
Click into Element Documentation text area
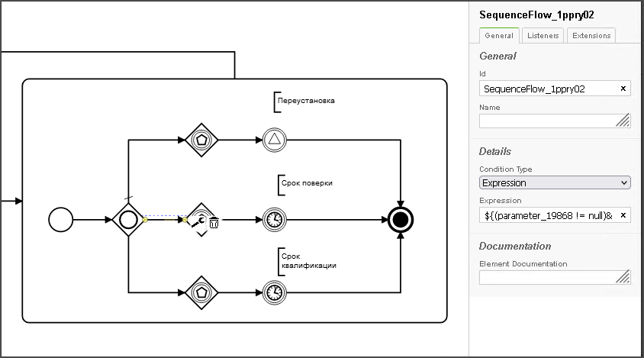[555, 277]
